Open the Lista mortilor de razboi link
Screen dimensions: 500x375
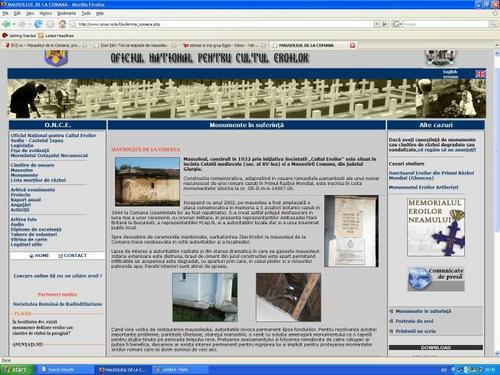pyautogui.click(x=38, y=180)
